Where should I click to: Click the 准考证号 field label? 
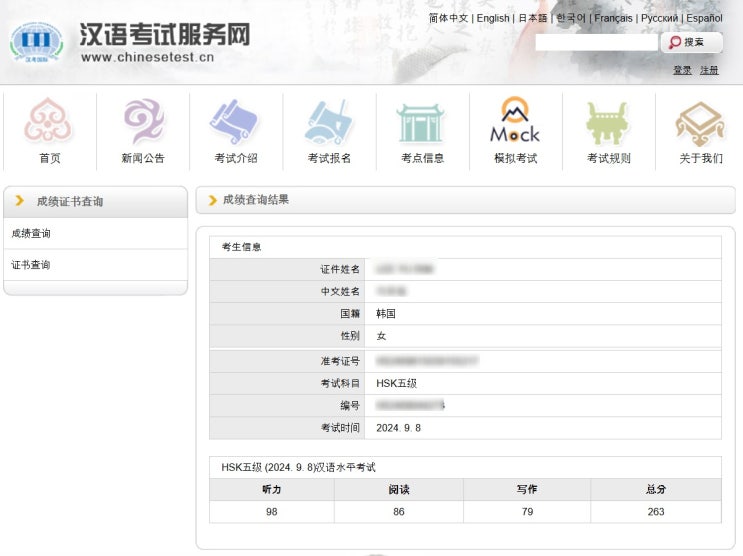[340, 361]
